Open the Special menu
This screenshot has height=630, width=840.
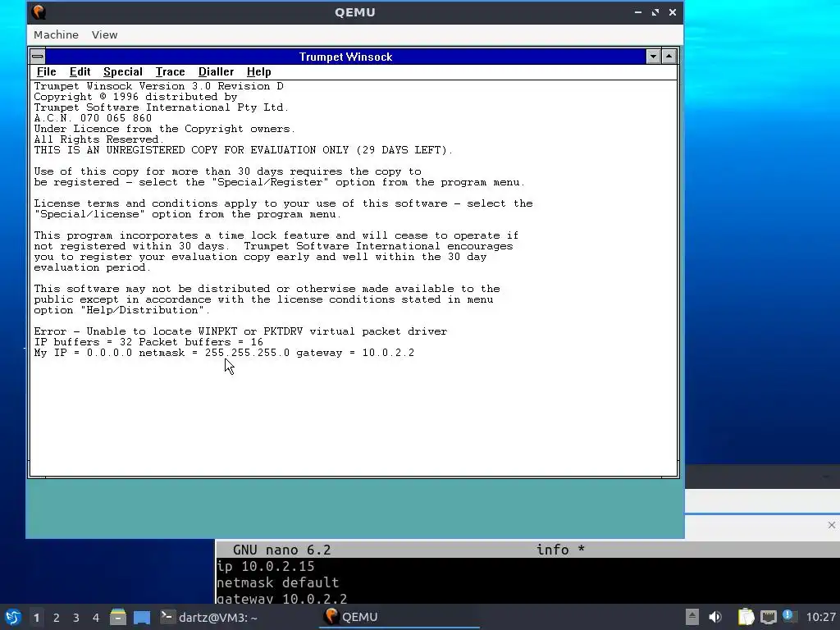(x=123, y=72)
